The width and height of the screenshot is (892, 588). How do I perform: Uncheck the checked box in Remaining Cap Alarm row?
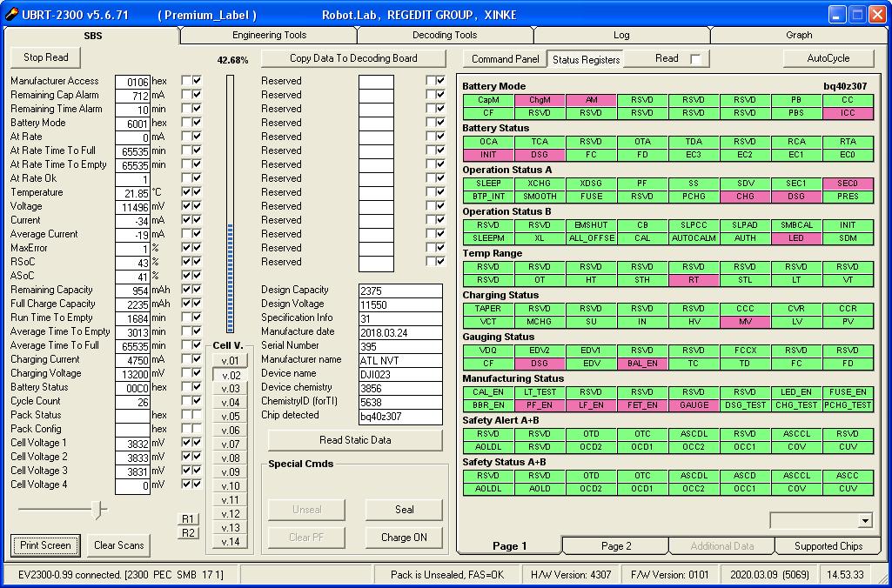[x=197, y=95]
